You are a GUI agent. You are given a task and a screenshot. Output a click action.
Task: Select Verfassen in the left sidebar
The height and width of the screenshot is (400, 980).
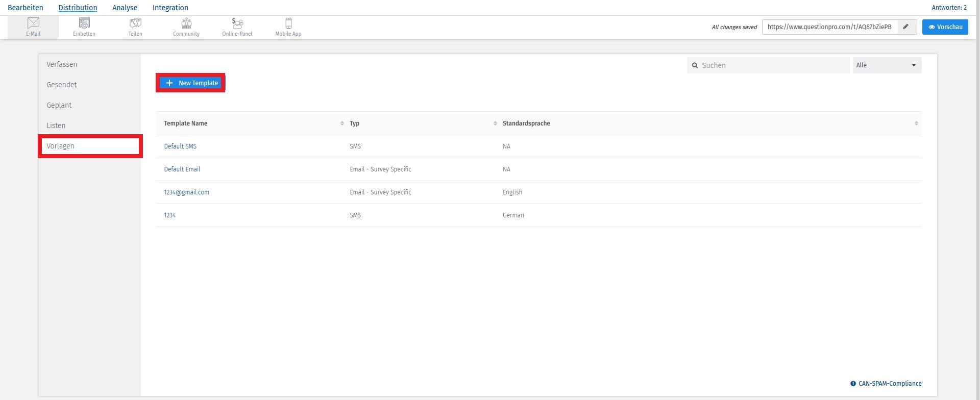click(x=62, y=64)
